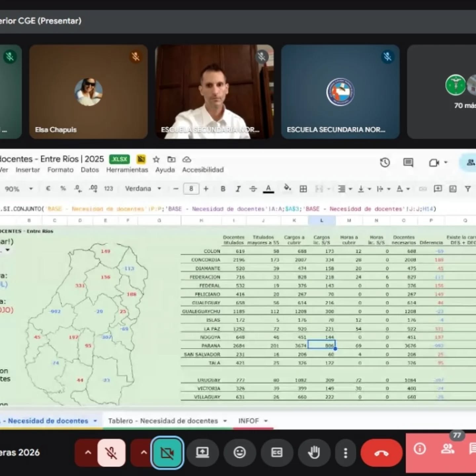The width and height of the screenshot is (476, 476).
Task: Open the Herramientas menu
Action: click(x=127, y=170)
